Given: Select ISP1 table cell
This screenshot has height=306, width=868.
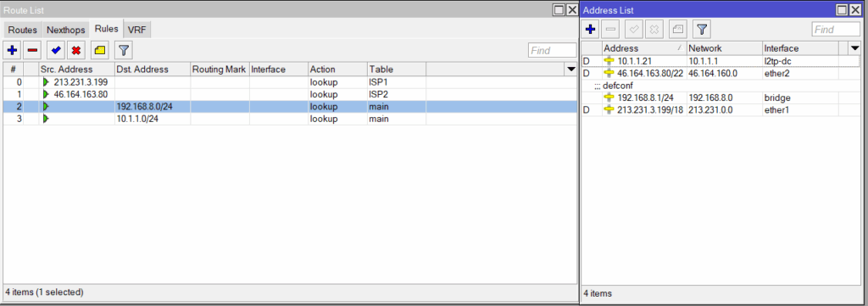Looking at the screenshot, I should click(397, 82).
